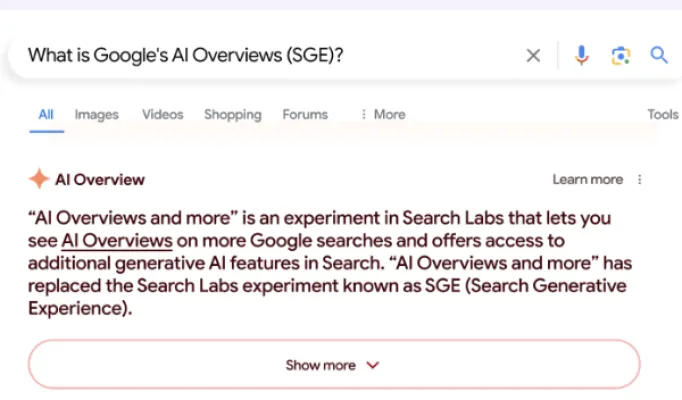This screenshot has width=682, height=400.
Task: Click the AI Overview summary paragraph
Action: (330, 263)
